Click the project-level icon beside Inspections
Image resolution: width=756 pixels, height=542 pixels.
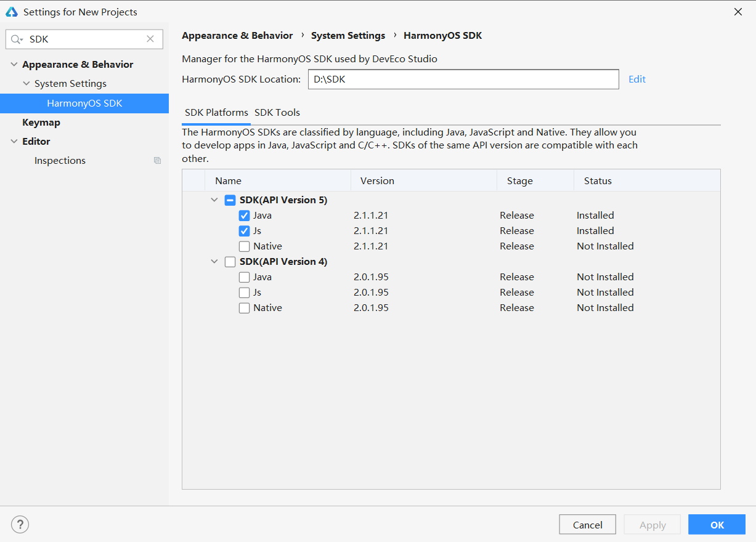157,161
